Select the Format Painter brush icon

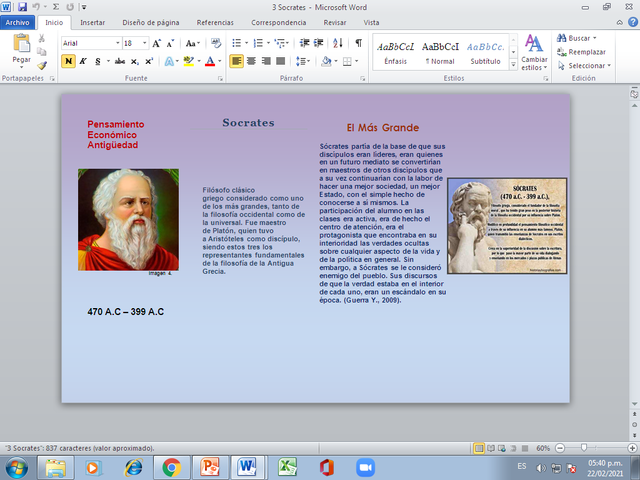pyautogui.click(x=42, y=65)
